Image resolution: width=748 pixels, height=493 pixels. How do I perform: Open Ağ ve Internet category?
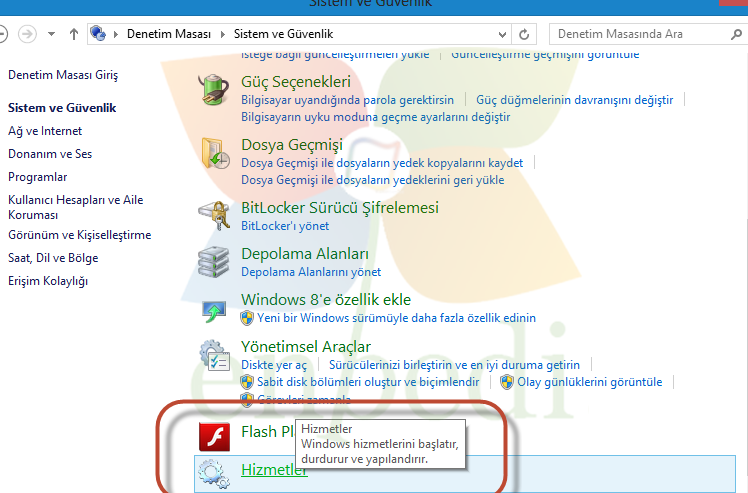[45, 131]
